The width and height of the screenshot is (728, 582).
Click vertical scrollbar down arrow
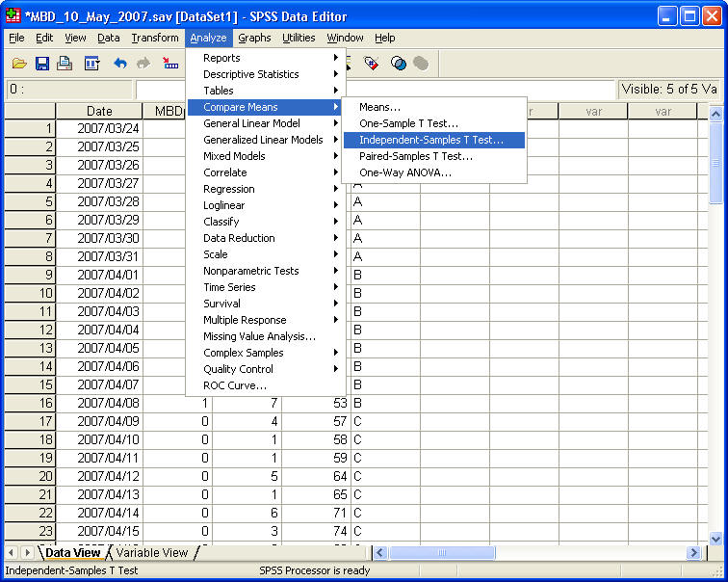[715, 539]
